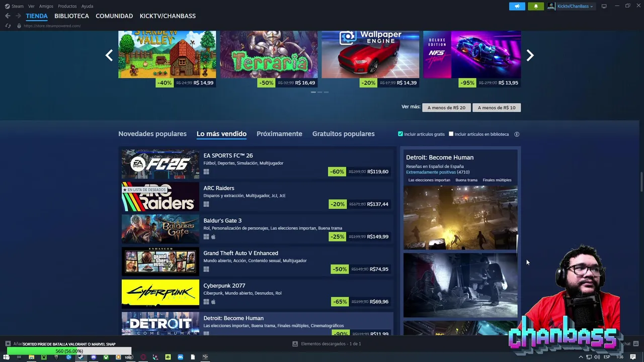Open the Ayuda menu
The image size is (644, 362).
pos(87,6)
